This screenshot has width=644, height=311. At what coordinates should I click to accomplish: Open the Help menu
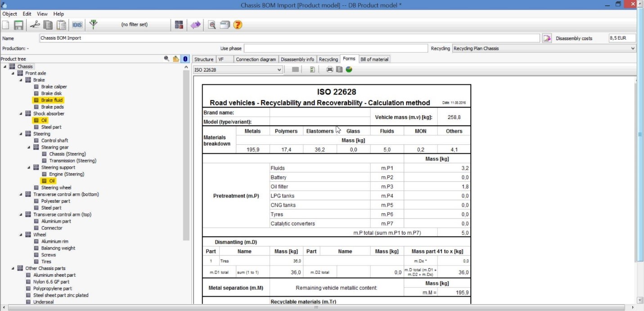click(x=59, y=14)
